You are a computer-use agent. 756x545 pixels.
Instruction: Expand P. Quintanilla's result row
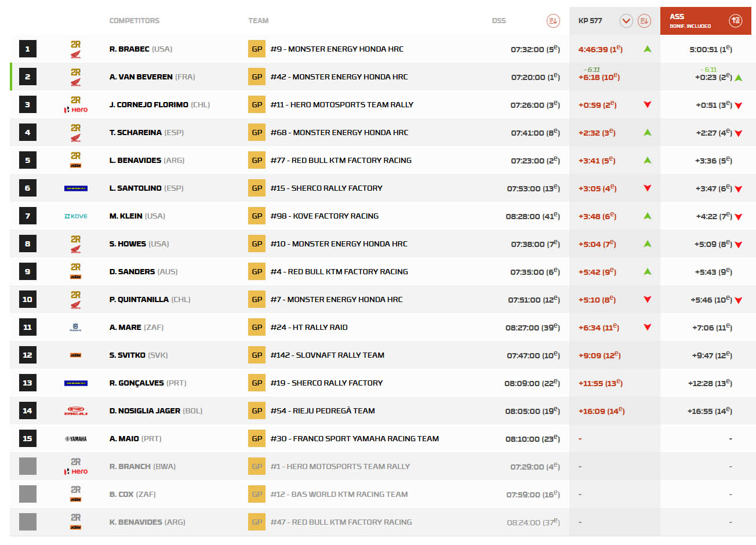[139, 300]
